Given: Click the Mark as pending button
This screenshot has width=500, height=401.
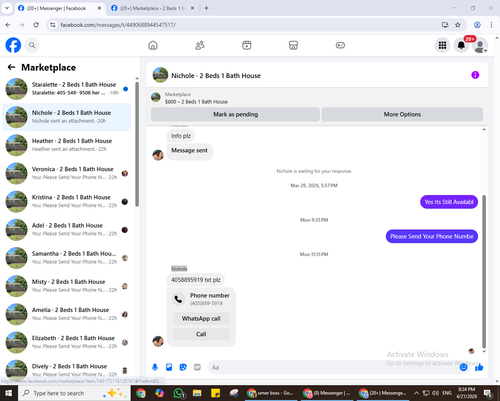Looking at the screenshot, I should point(235,114).
